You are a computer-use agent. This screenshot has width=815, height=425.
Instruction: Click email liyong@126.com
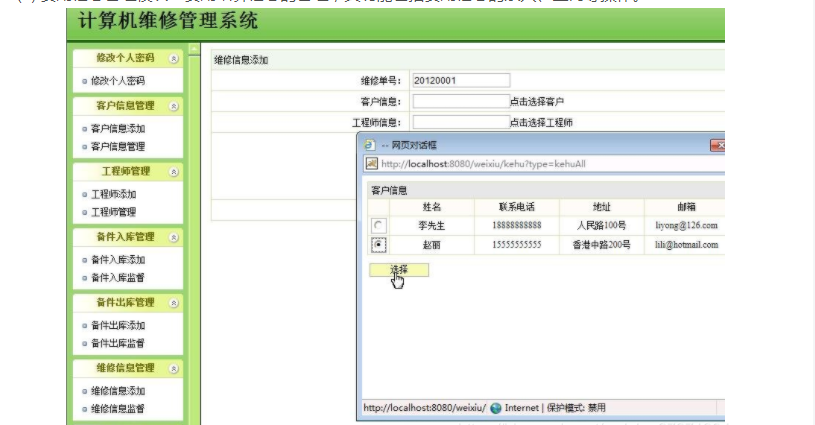(686, 225)
